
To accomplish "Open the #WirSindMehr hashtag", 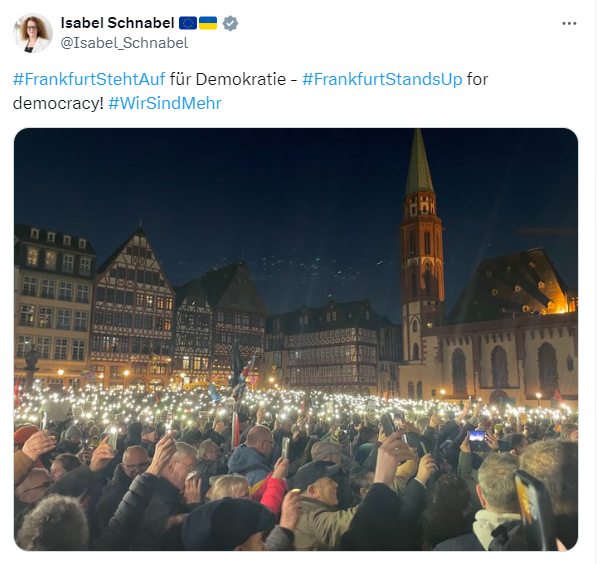I will [x=164, y=103].
